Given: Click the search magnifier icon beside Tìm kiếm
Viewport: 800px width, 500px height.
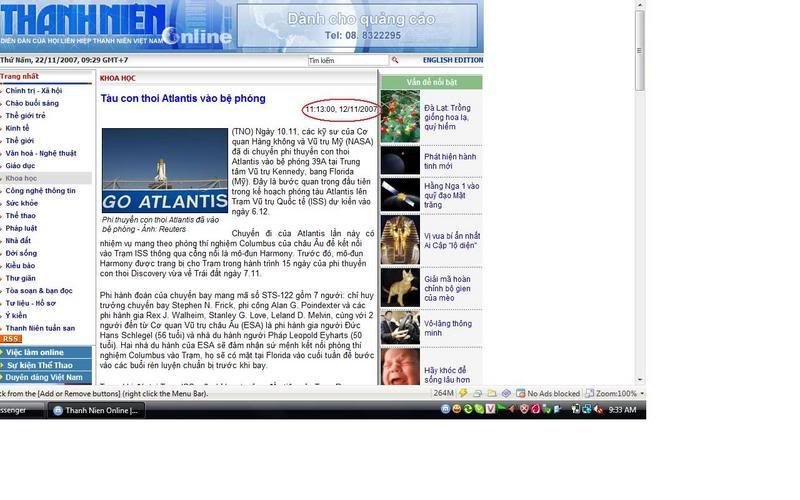Looking at the screenshot, I should click(395, 60).
